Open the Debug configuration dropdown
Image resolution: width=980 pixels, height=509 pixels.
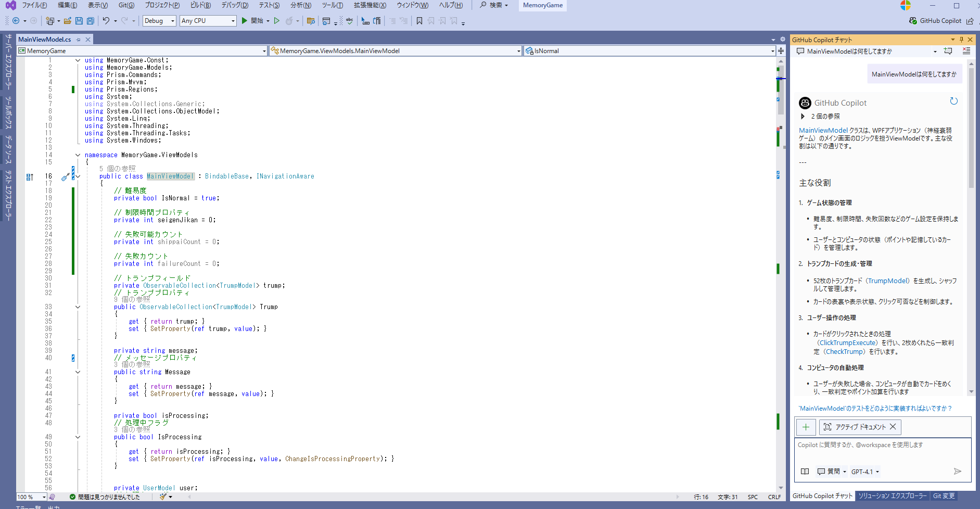pos(159,21)
